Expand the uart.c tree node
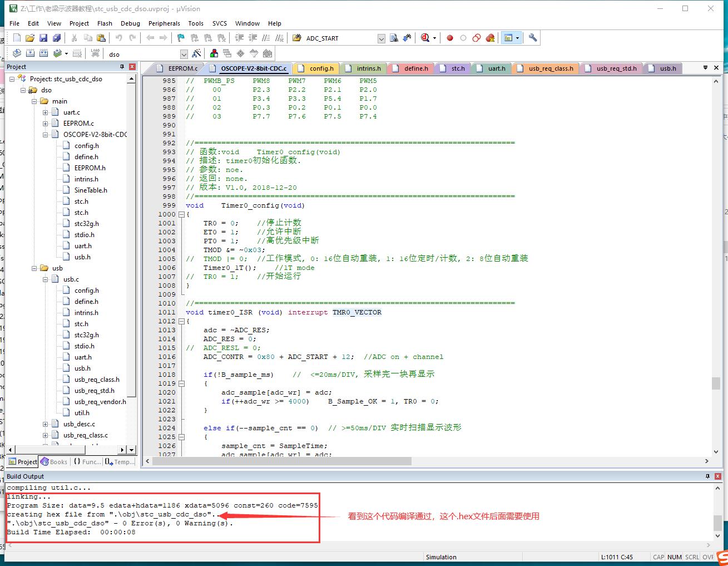The image size is (728, 566). coord(45,112)
